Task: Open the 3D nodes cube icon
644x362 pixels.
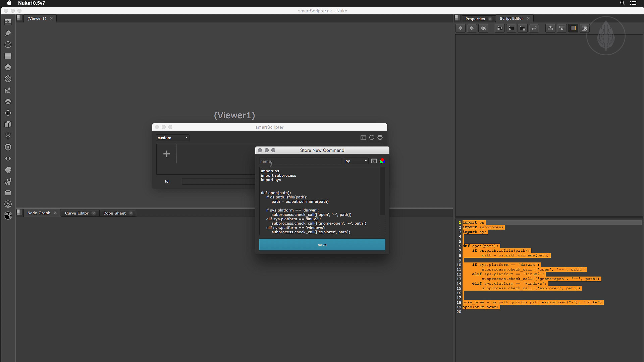Action: (8, 124)
